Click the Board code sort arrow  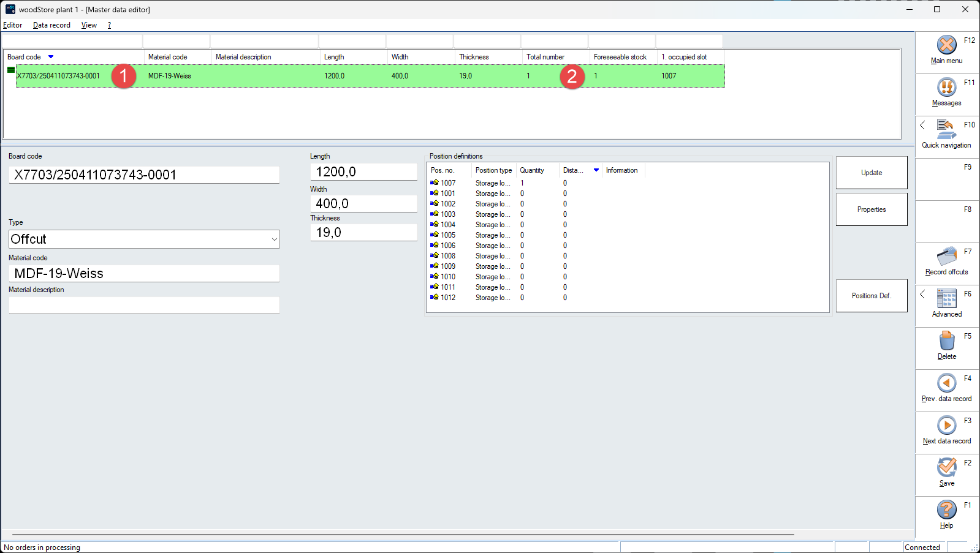click(51, 57)
